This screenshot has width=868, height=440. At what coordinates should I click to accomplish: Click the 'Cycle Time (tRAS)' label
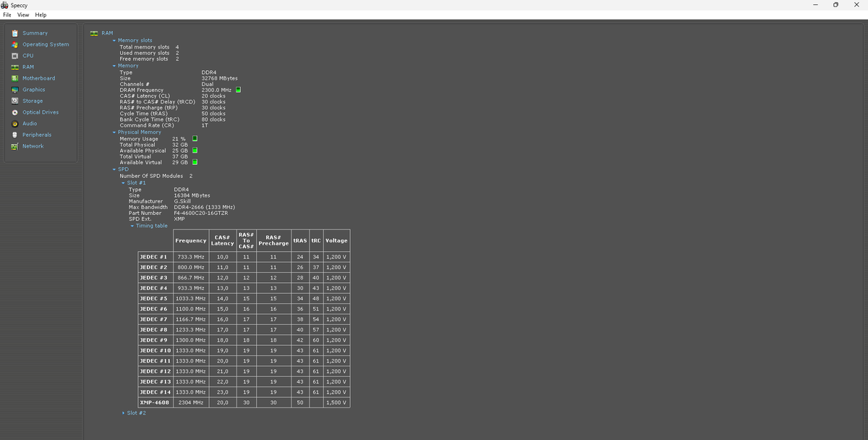click(143, 114)
